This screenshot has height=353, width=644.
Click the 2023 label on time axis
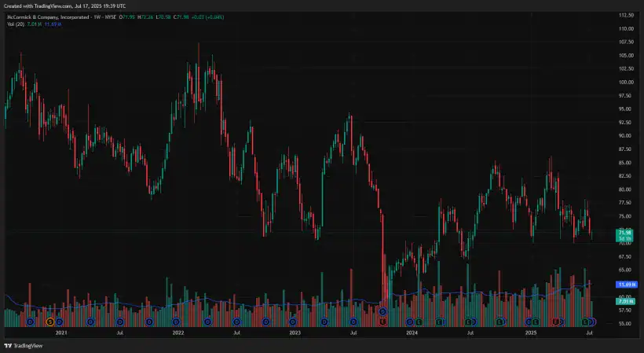[x=295, y=333]
